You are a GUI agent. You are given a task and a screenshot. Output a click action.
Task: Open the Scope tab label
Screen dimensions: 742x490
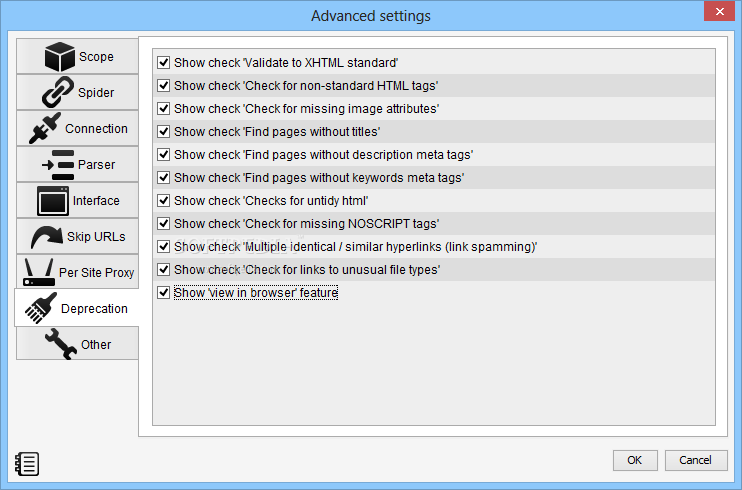click(x=97, y=57)
